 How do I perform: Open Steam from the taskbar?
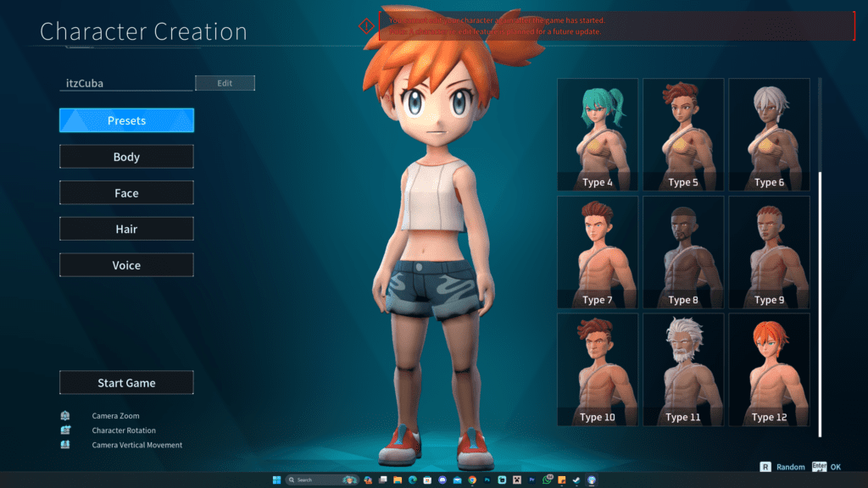576,480
